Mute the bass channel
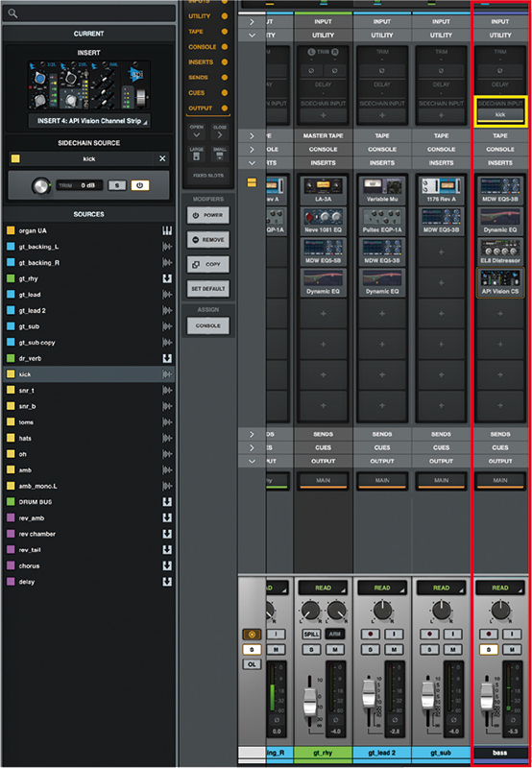The width and height of the screenshot is (532, 768). pos(512,650)
